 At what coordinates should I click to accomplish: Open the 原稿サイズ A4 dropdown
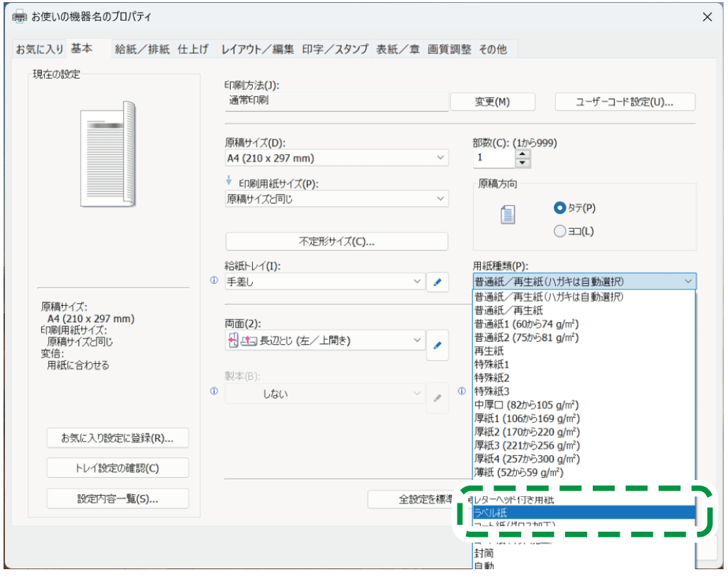tap(336, 158)
